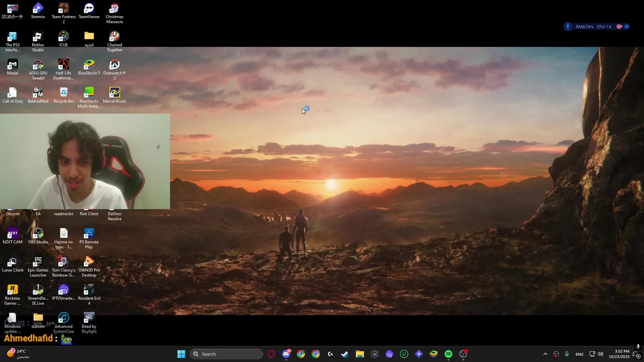Open the Stremio desktop shortcut
644x362 pixels.
38,11
